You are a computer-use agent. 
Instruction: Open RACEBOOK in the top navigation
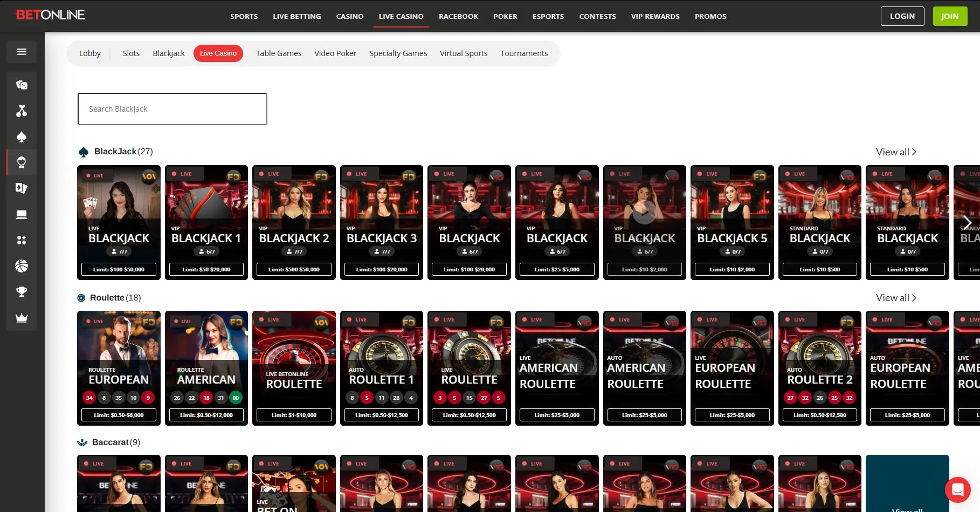(458, 16)
